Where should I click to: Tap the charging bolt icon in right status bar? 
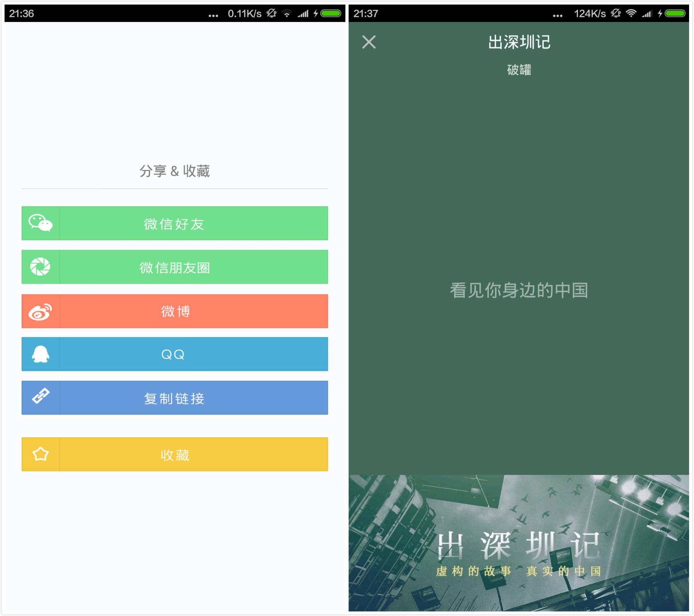(660, 14)
